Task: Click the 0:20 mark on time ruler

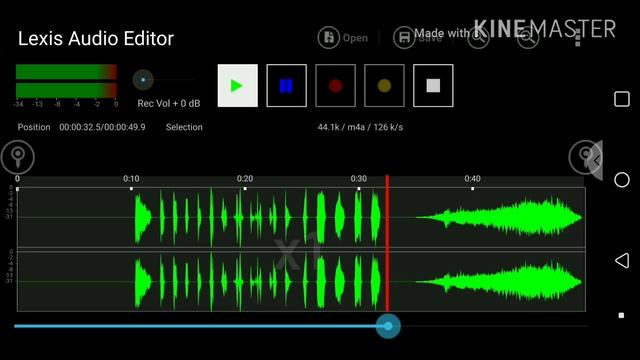Action: (x=245, y=179)
